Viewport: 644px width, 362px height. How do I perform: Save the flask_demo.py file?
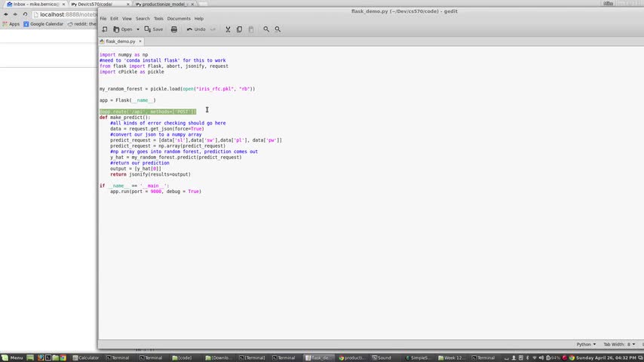[154, 29]
